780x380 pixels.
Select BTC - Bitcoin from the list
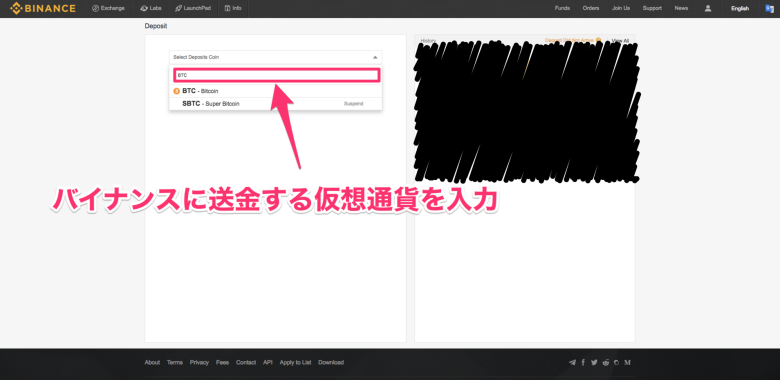point(275,91)
